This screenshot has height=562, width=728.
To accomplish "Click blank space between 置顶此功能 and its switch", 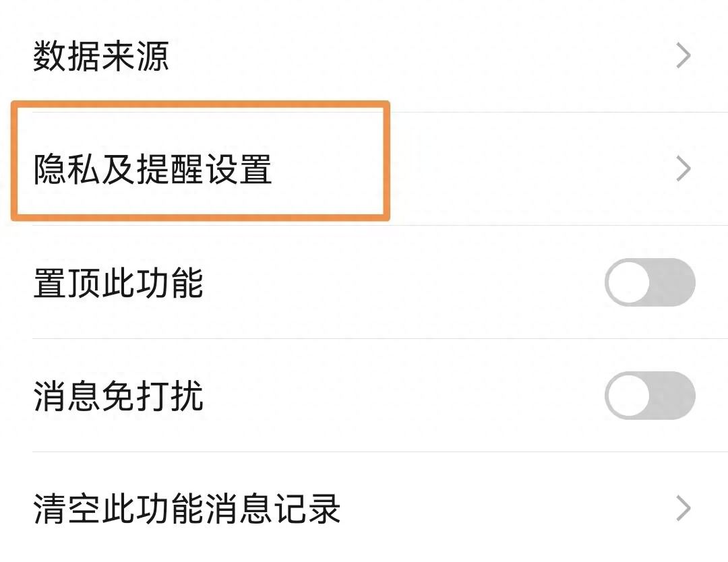I will click(x=404, y=283).
